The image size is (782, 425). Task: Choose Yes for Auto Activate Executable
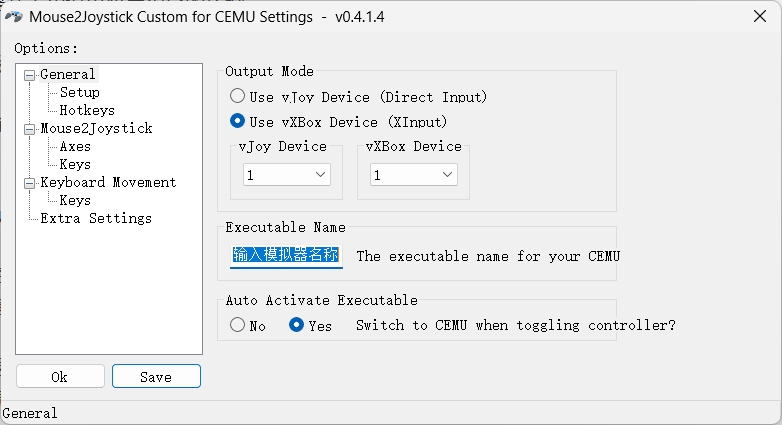click(296, 325)
